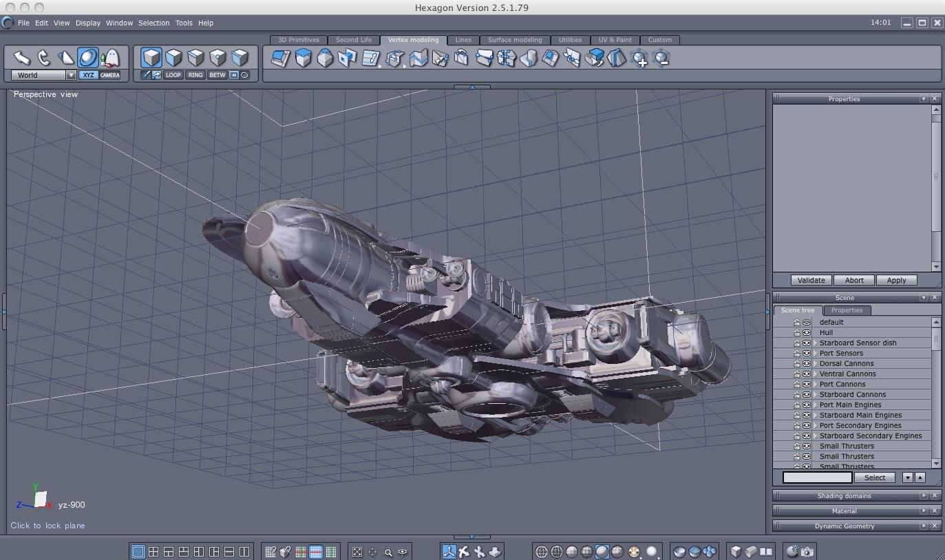Toggle the lock on Port Sensors

pos(797,353)
